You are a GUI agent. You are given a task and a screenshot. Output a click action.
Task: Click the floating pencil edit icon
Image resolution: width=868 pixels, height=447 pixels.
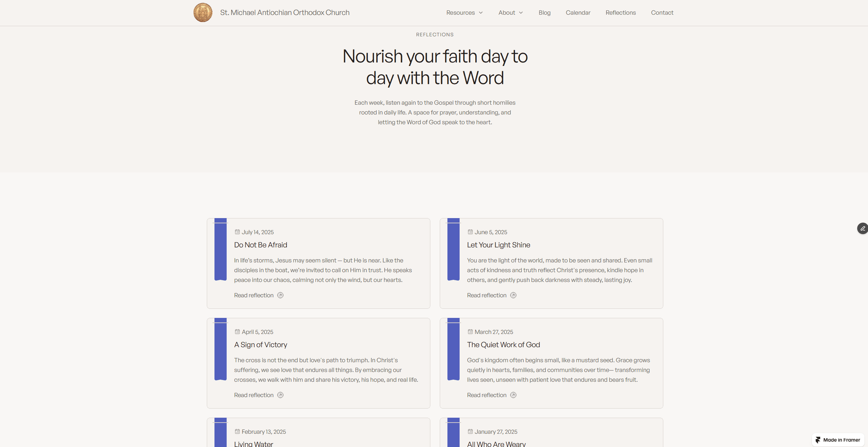tap(862, 229)
